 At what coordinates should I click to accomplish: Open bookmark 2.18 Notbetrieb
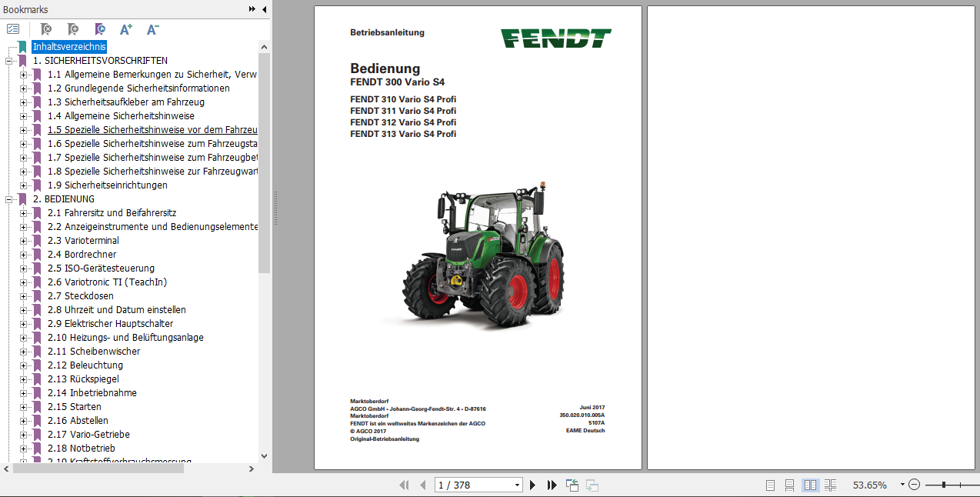click(x=81, y=449)
